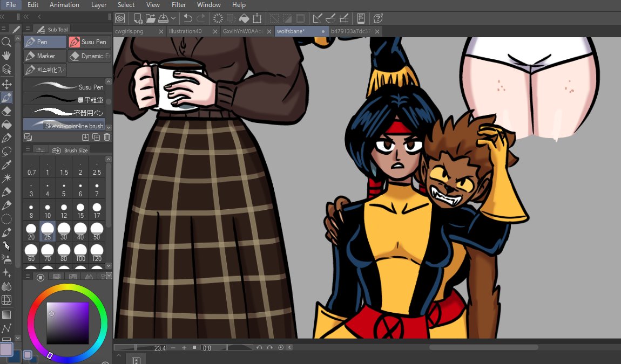This screenshot has width=621, height=364.
Task: Choose the Pen sub tool group
Action: 45,42
